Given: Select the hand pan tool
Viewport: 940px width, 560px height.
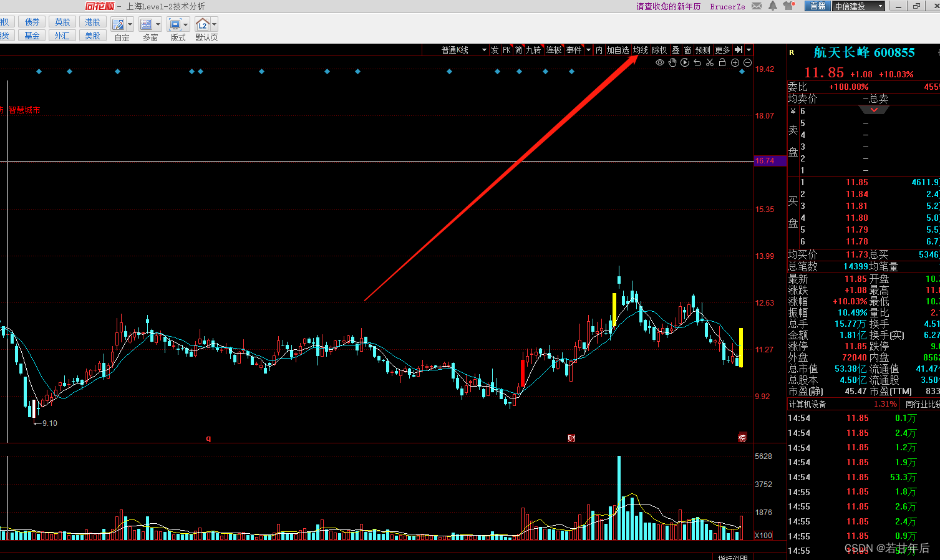Looking at the screenshot, I should tap(672, 63).
